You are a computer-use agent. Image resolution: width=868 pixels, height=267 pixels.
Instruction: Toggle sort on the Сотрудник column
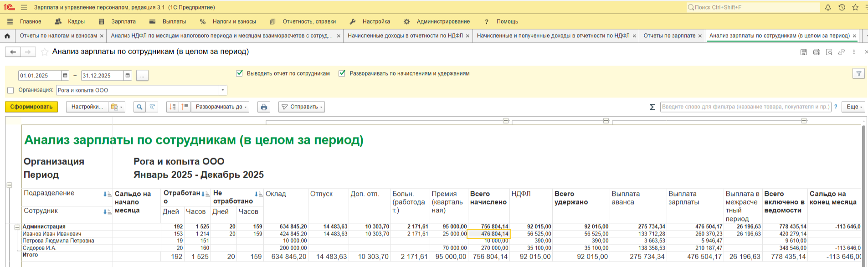point(108,212)
